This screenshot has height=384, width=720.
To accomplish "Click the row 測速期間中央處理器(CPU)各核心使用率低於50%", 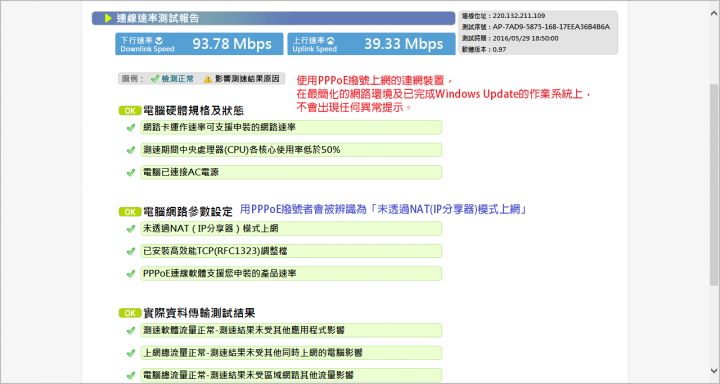I will coord(291,150).
